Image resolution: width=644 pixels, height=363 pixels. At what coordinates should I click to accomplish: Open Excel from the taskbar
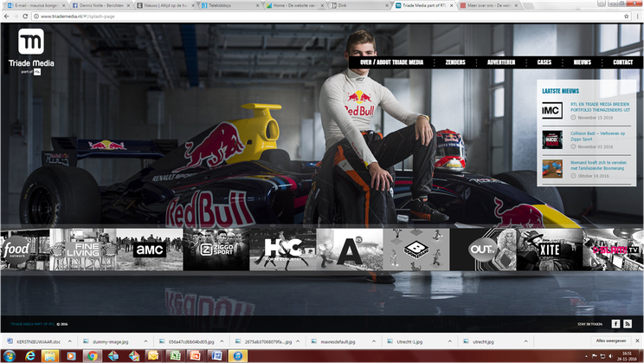click(x=176, y=355)
